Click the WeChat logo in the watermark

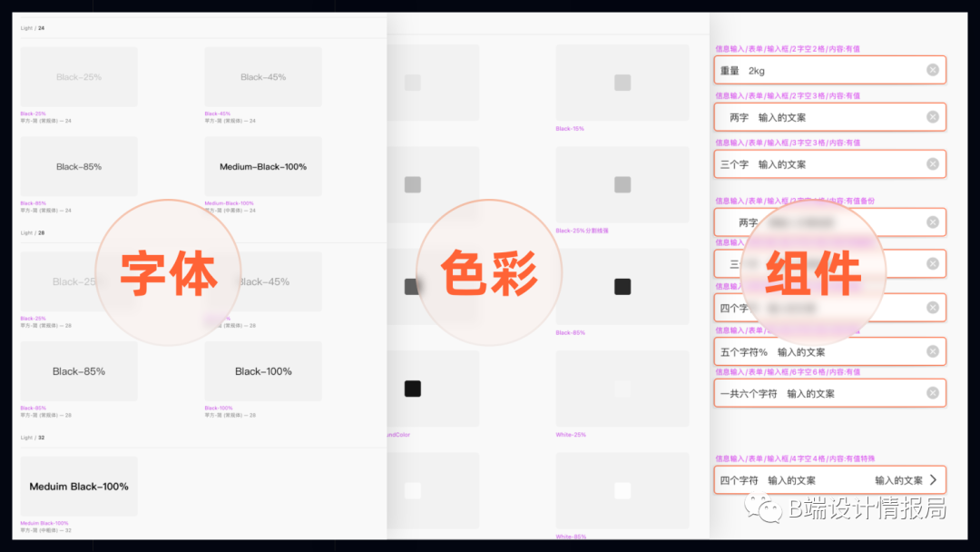point(763,508)
